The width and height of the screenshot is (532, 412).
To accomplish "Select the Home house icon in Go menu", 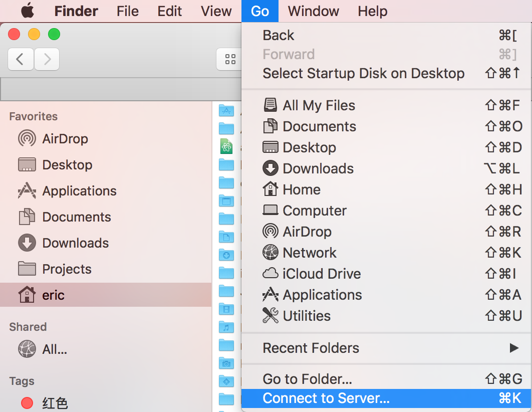I will [x=271, y=189].
